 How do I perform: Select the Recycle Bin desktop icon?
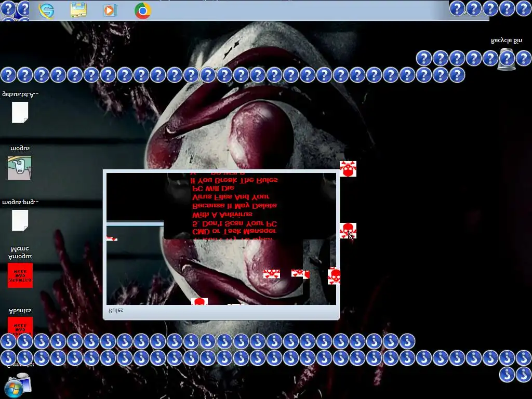(x=507, y=58)
